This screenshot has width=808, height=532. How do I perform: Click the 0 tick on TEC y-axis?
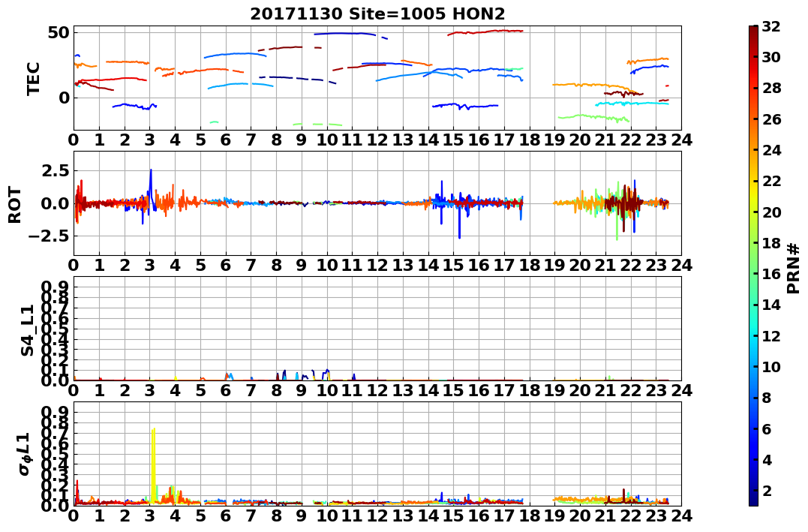[x=64, y=98]
